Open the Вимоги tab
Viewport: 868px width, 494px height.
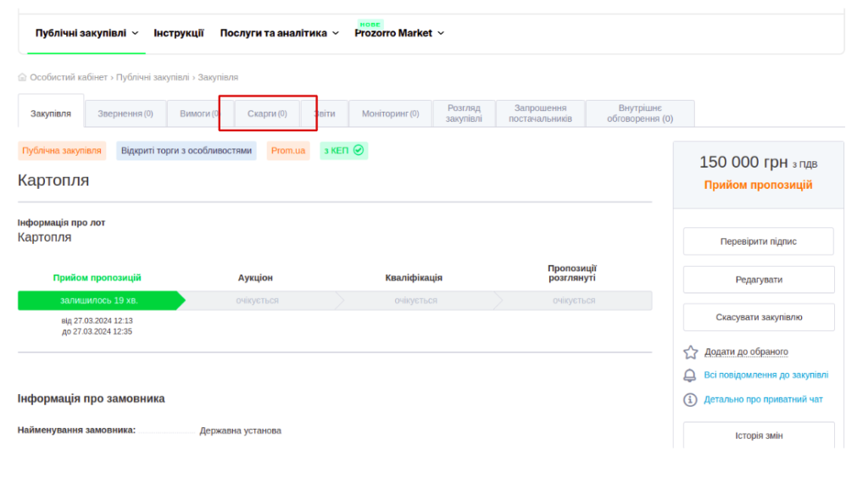pyautogui.click(x=195, y=114)
